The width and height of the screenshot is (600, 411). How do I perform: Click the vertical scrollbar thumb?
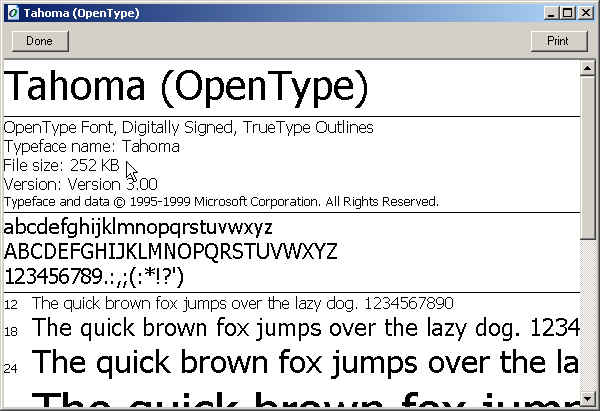point(587,158)
